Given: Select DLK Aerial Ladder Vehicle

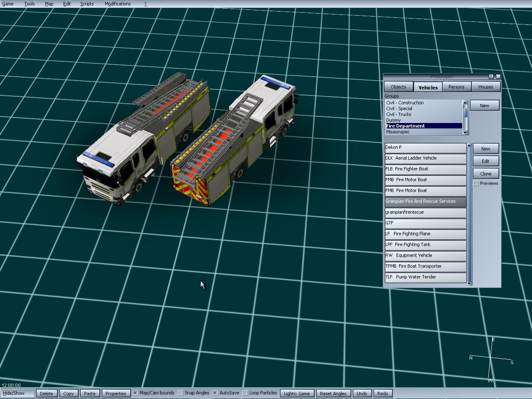Looking at the screenshot, I should click(x=426, y=158).
